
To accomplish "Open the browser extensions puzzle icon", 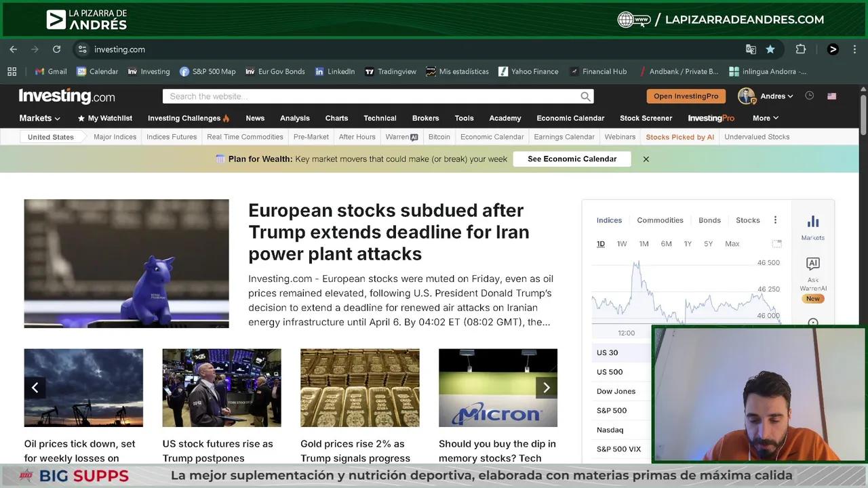I will (800, 49).
